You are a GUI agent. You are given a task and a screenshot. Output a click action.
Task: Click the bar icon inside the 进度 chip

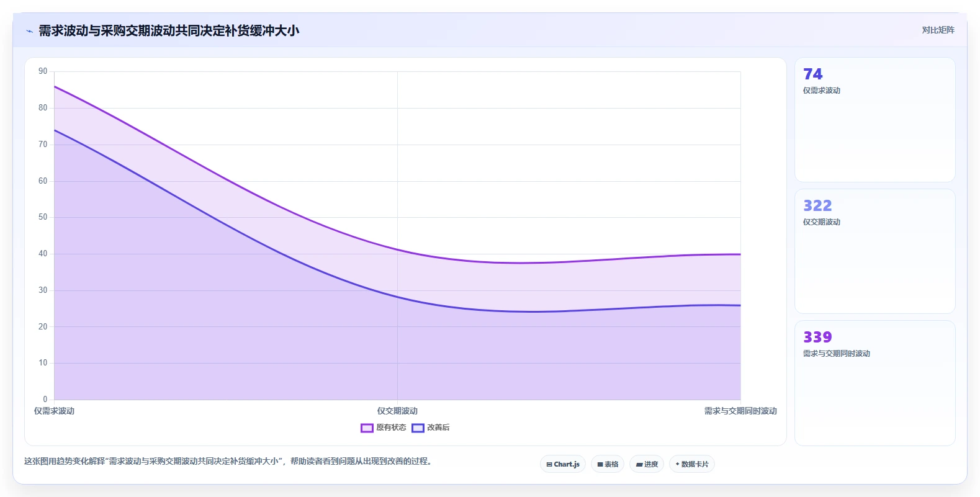click(x=639, y=464)
